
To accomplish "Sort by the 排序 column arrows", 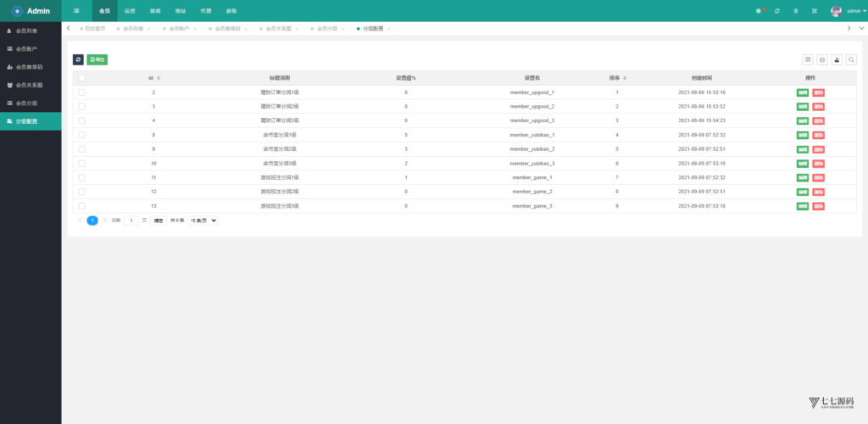I will (x=625, y=78).
